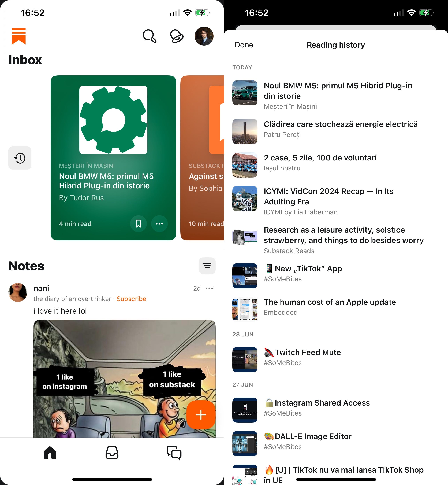Tap the Reading history screen's cellular signal icon

click(399, 13)
